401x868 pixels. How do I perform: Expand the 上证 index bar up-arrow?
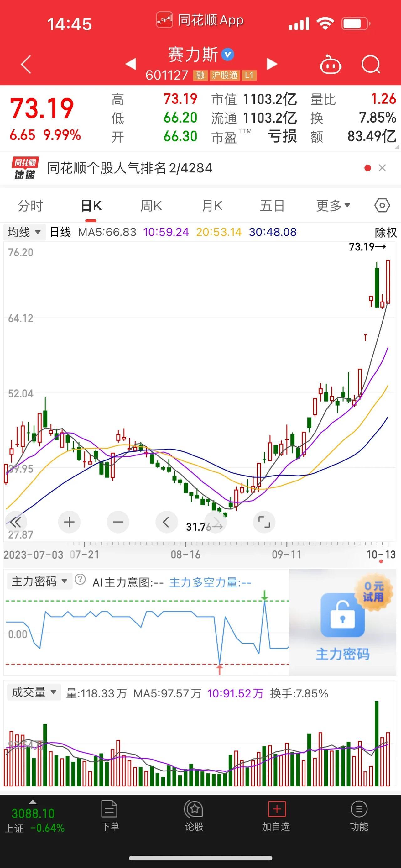tap(33, 802)
